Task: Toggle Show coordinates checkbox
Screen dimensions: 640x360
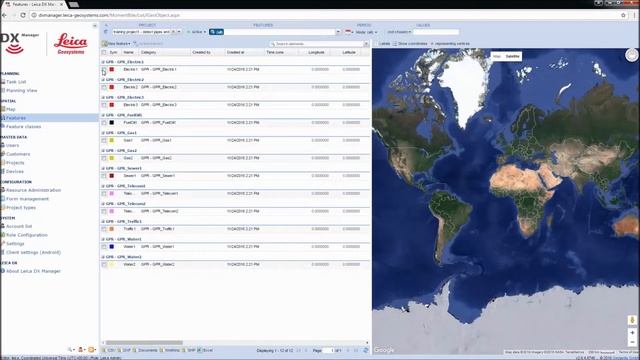Action: [395, 44]
